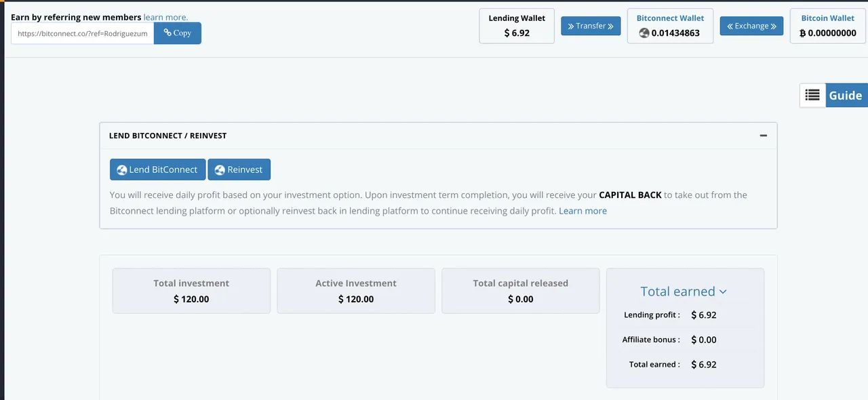Click the globe icon on Reinvest
Image resolution: width=868 pixels, height=400 pixels.
tap(220, 170)
